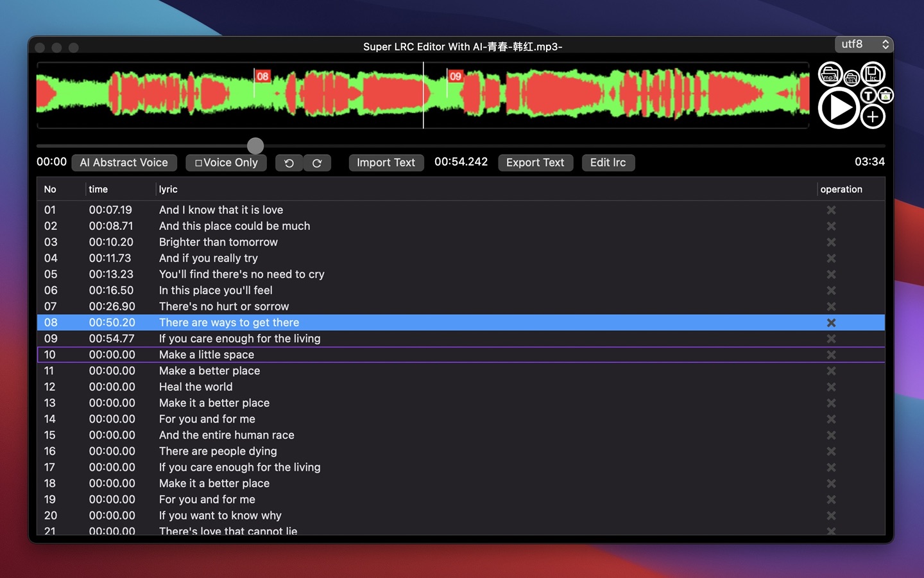Click the Export Text button

coord(535,163)
